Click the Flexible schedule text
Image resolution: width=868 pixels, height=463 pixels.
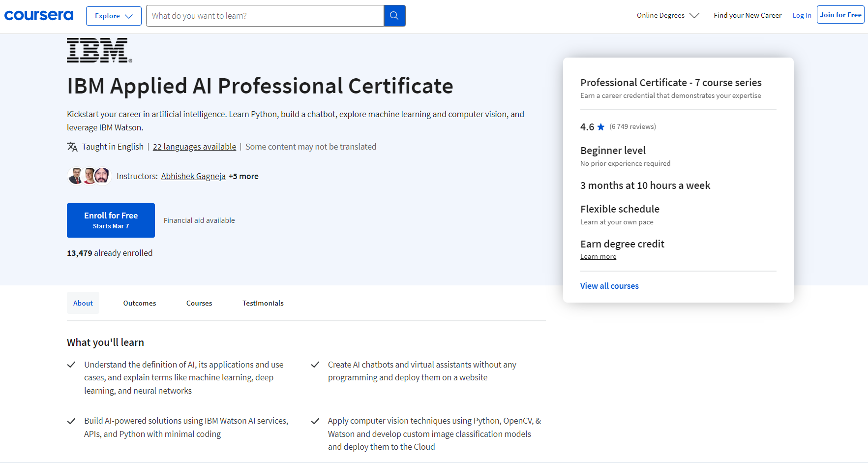[620, 209]
